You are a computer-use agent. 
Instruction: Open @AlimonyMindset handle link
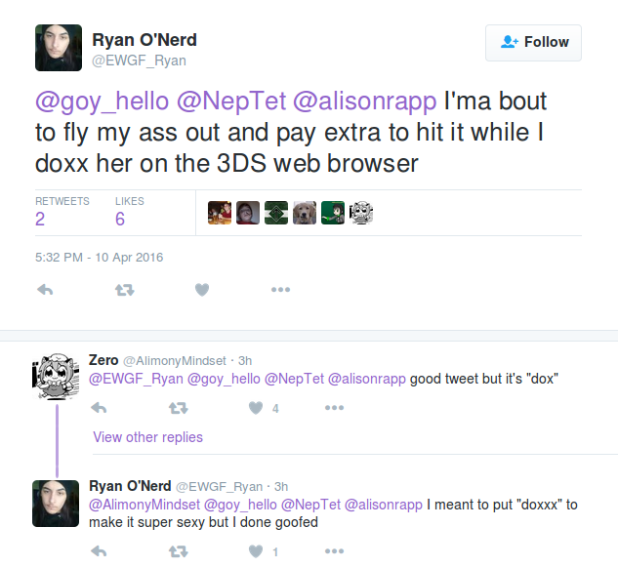click(175, 361)
